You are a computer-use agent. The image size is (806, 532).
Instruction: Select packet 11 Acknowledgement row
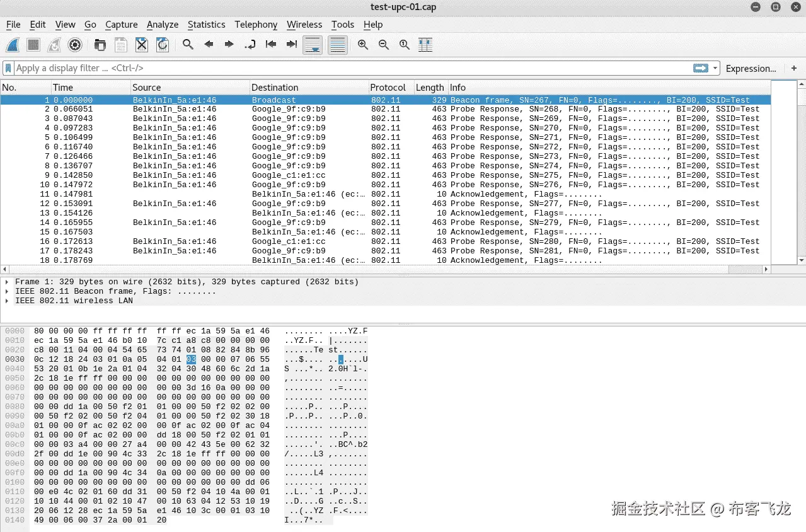pyautogui.click(x=386, y=194)
